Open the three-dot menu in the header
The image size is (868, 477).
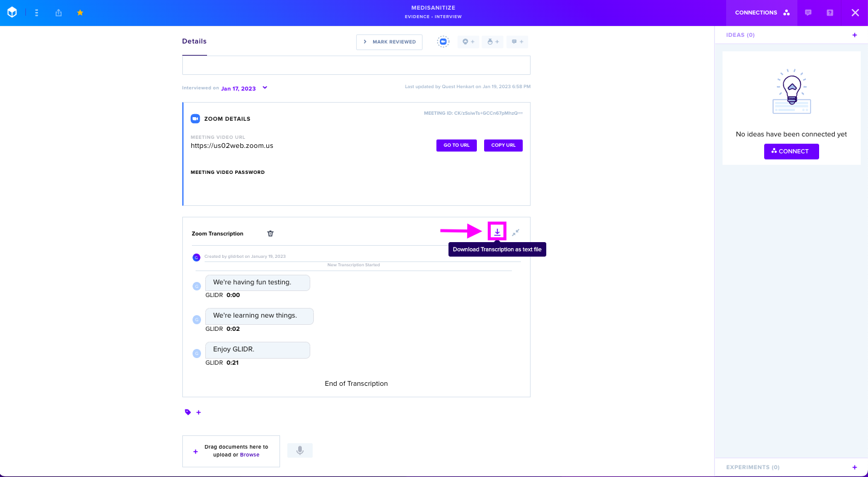tap(37, 13)
